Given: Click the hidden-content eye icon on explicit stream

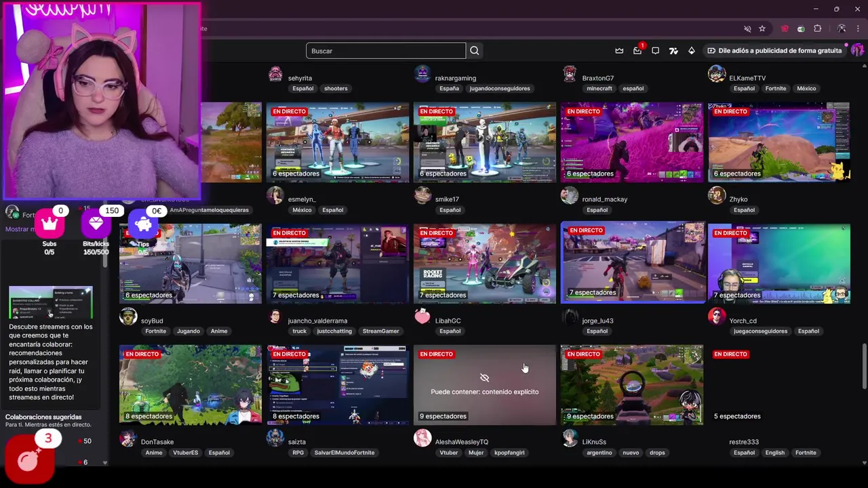Looking at the screenshot, I should pos(484,378).
